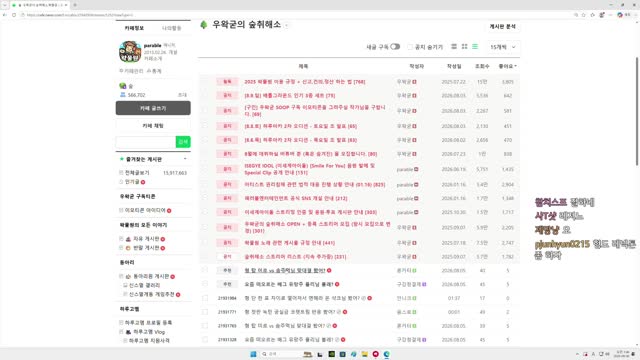Image resolution: width=640 pixels, height=360 pixels.
Task: Click the green search button
Action: pyautogui.click(x=183, y=142)
